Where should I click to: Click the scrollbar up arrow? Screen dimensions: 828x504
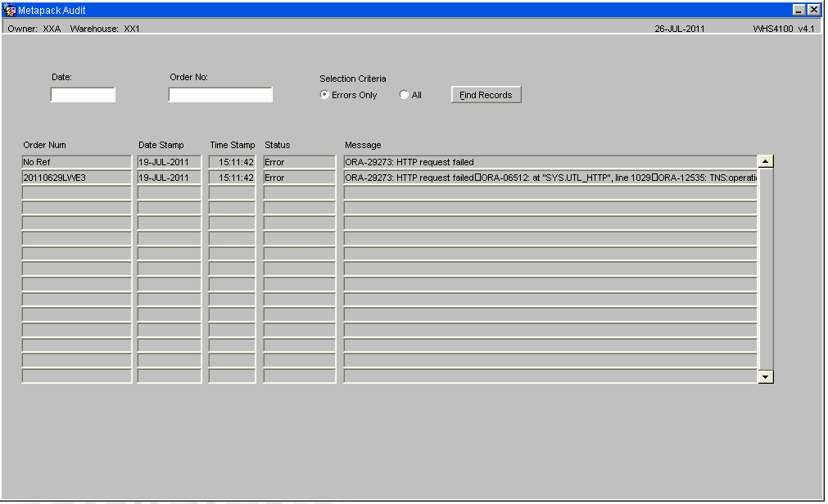point(766,161)
